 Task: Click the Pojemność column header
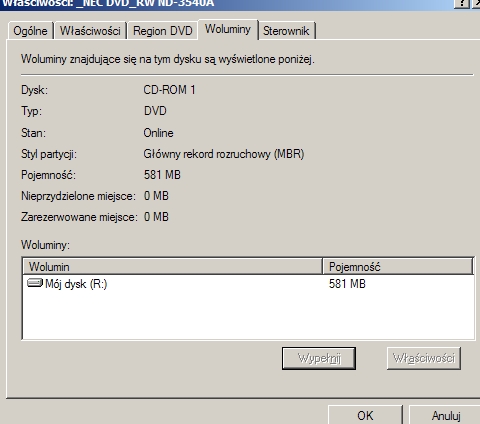[398, 267]
